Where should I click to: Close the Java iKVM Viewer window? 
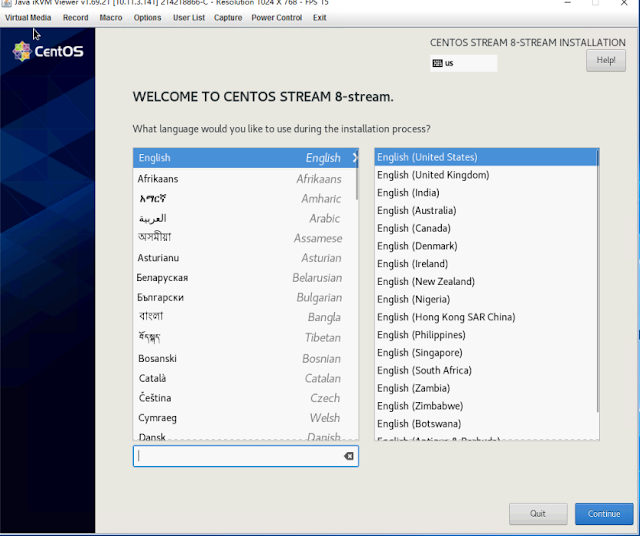point(624,3)
